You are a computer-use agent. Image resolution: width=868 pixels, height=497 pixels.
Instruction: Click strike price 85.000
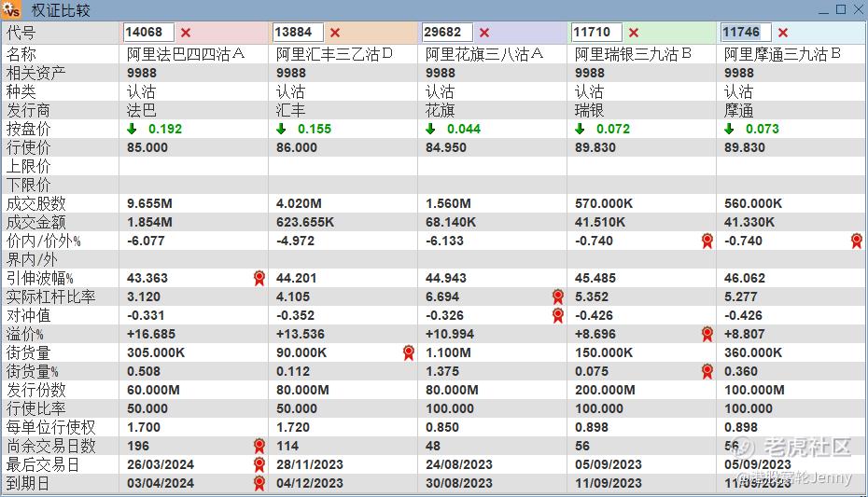147,147
